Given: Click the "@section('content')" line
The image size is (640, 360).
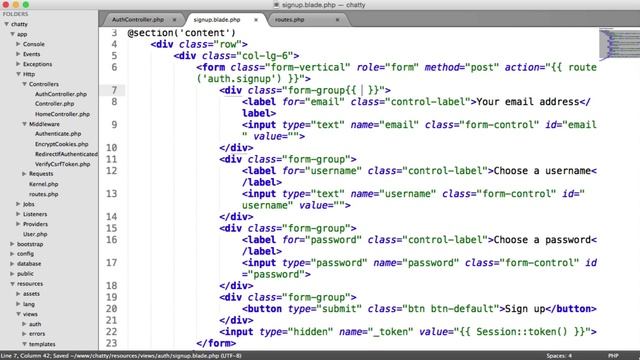Looking at the screenshot, I should (x=182, y=33).
